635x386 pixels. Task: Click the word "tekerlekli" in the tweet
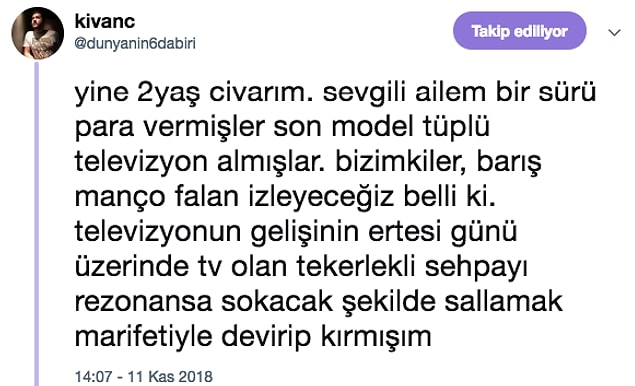[x=356, y=267]
